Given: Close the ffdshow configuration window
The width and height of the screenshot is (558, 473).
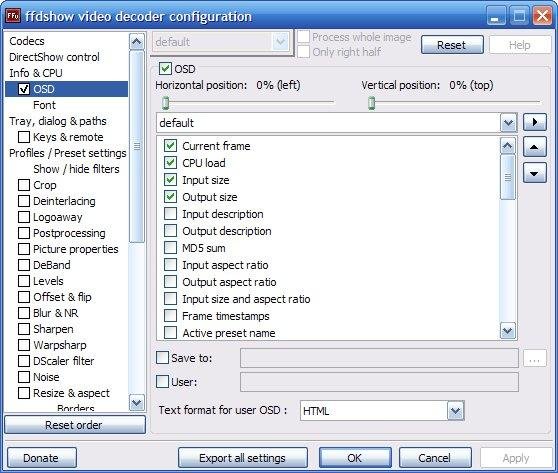Looking at the screenshot, I should (x=542, y=16).
